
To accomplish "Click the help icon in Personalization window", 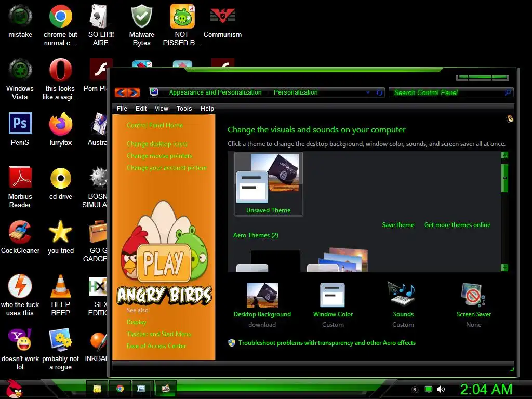I will click(510, 119).
